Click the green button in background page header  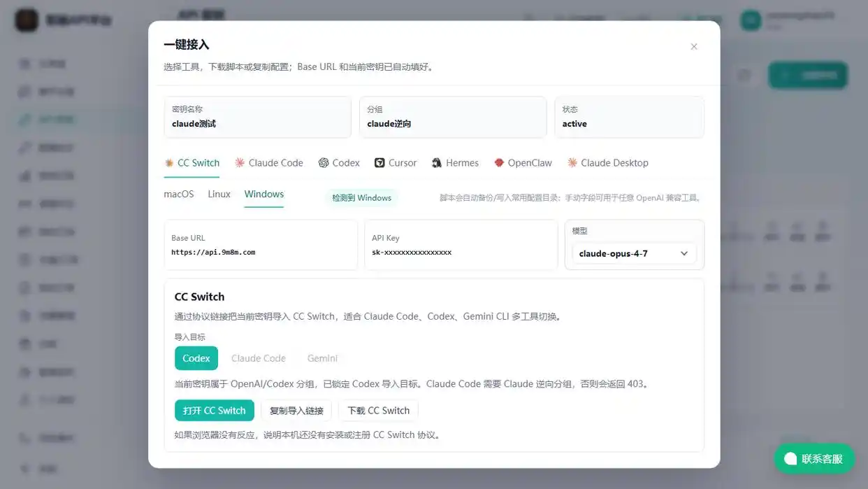tap(808, 76)
